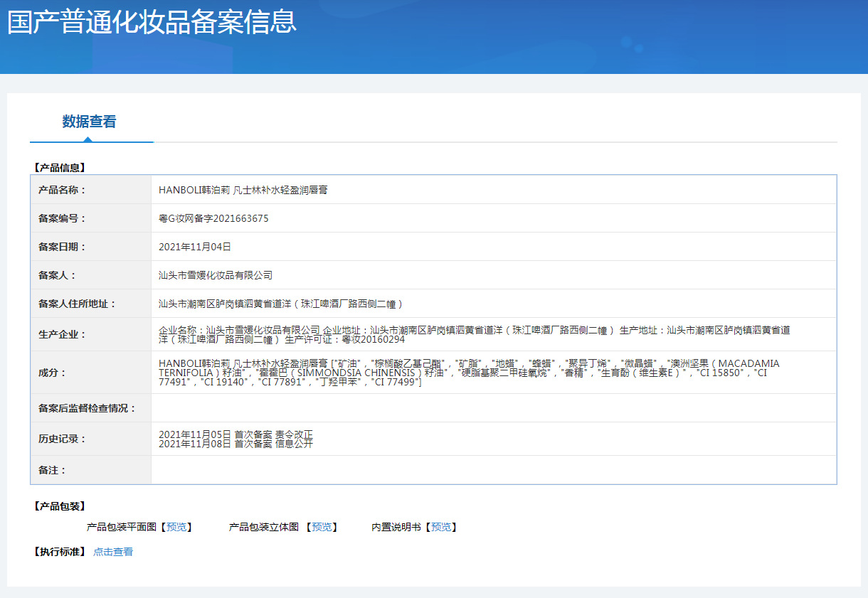Click 汕头市雪媛化妆品有限公司 in the 备案人 row
Screen dimensions: 868x598
[x=216, y=275]
